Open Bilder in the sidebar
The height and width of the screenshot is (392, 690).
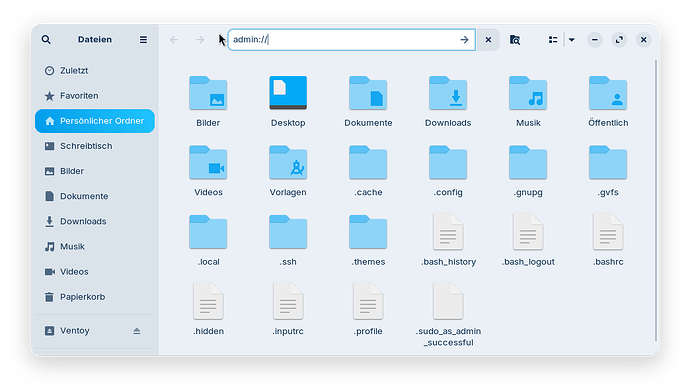(x=95, y=171)
